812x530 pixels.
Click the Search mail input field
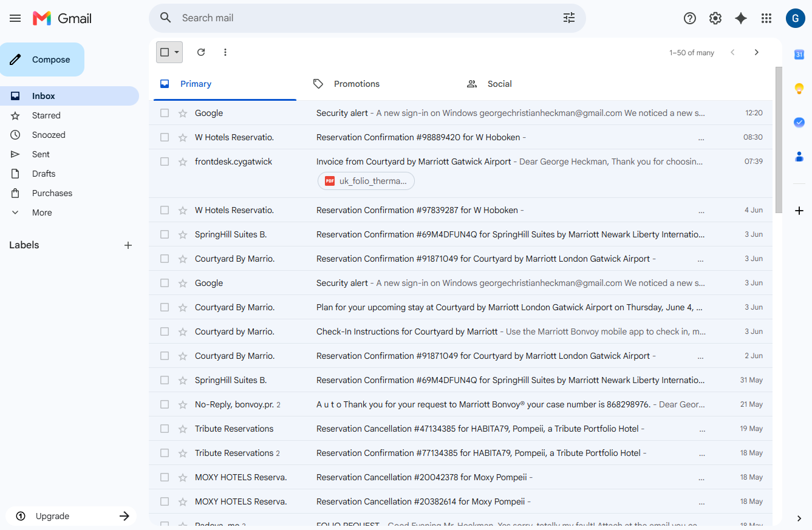[367, 18]
